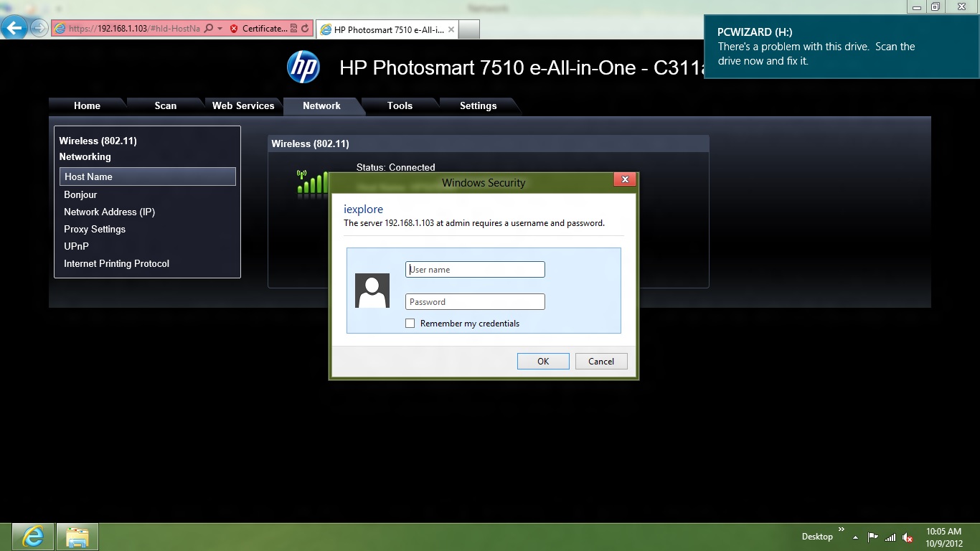Image resolution: width=980 pixels, height=551 pixels.
Task: Choose Host Name in the sidebar
Action: click(x=148, y=176)
